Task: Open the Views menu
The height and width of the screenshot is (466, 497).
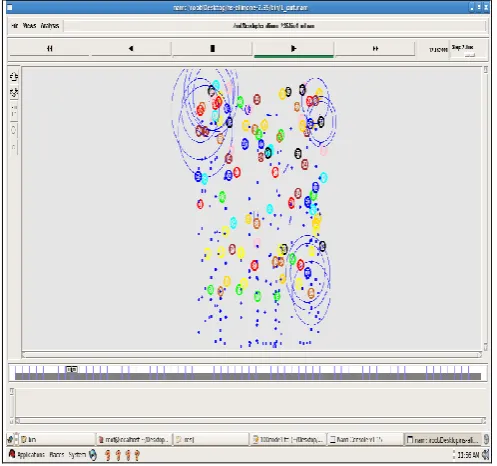Action: (29, 26)
